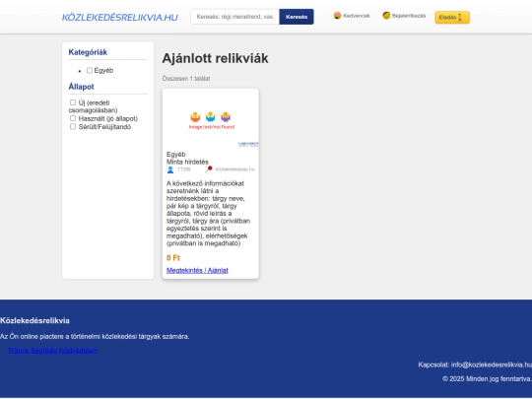The image size is (532, 399).
Task: Open the KÖZLEKEDÉSRELIKVIA.HU logo link
Action: (120, 18)
